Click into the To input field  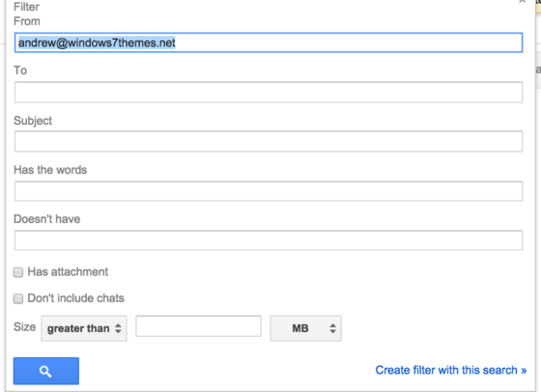(x=269, y=93)
